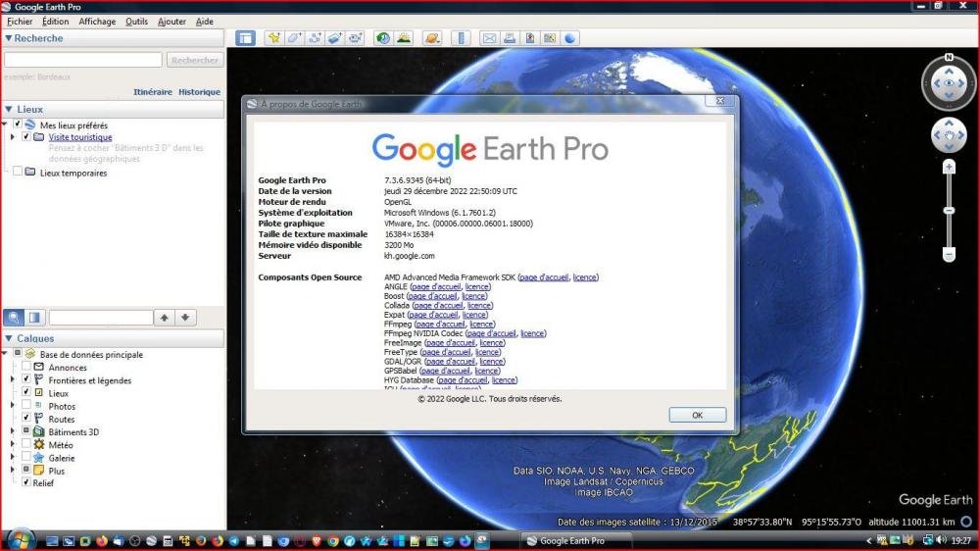Collapse the Calques panel header
980x551 pixels.
[9, 338]
